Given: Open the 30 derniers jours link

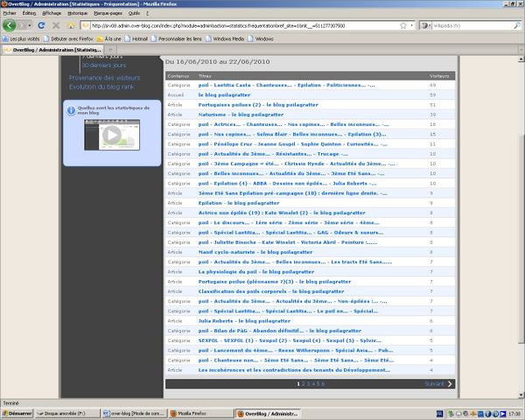Looking at the screenshot, I should [104, 65].
